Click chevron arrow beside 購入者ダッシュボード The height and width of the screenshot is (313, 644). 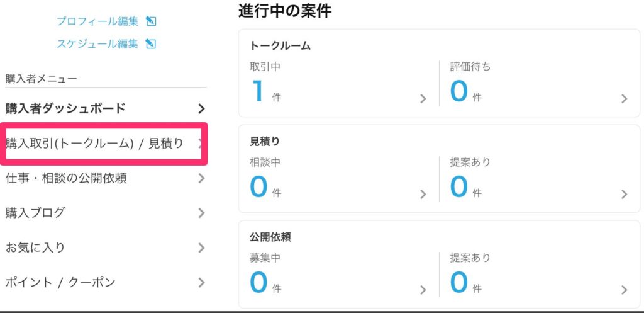[201, 108]
